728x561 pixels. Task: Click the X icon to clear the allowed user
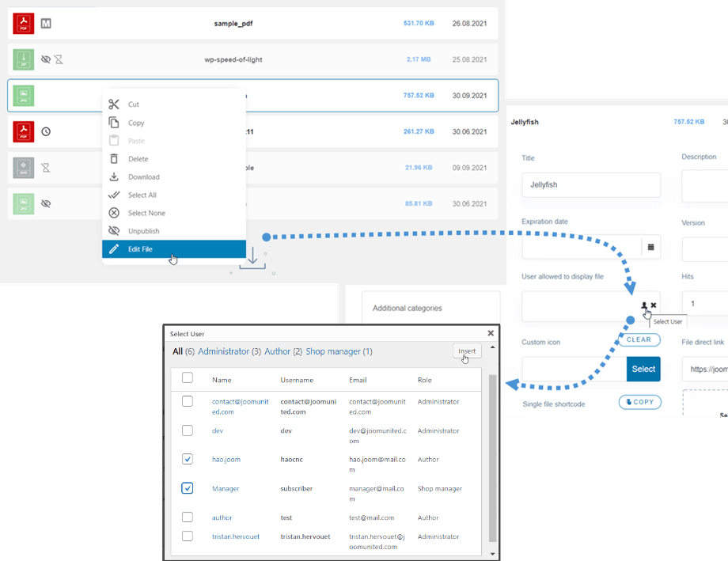coord(654,305)
